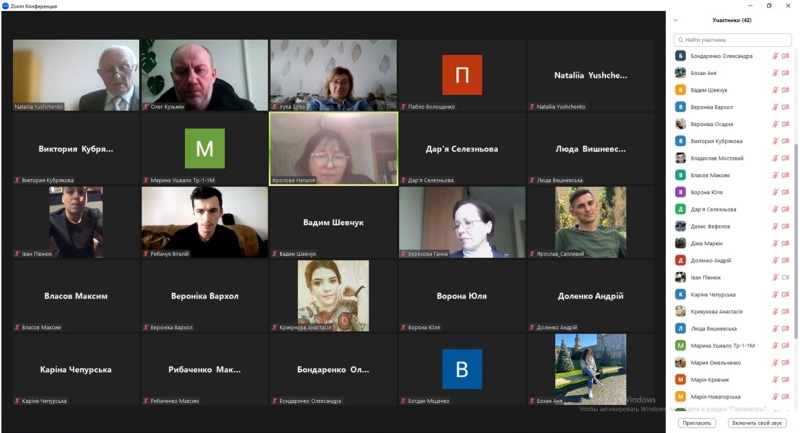The width and height of the screenshot is (800, 433).
Task: Click muted mic icon for Іван Півнюк
Action: click(x=775, y=277)
